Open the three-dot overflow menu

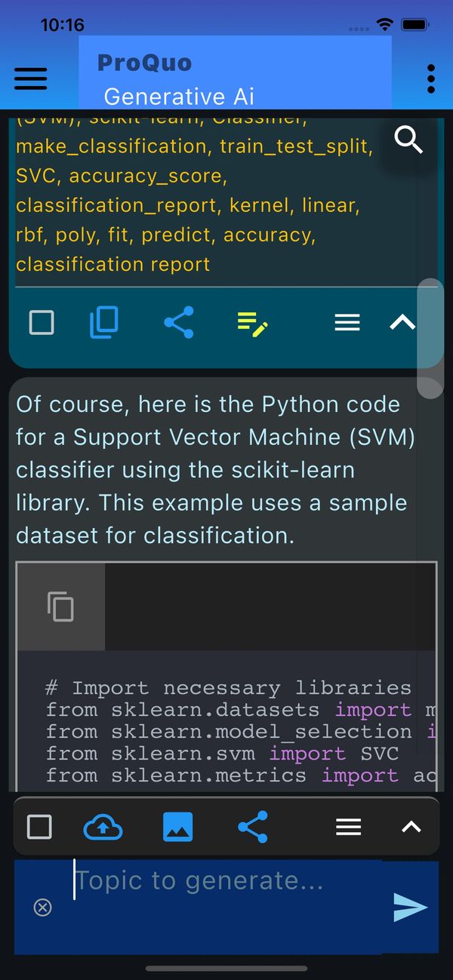coord(430,78)
